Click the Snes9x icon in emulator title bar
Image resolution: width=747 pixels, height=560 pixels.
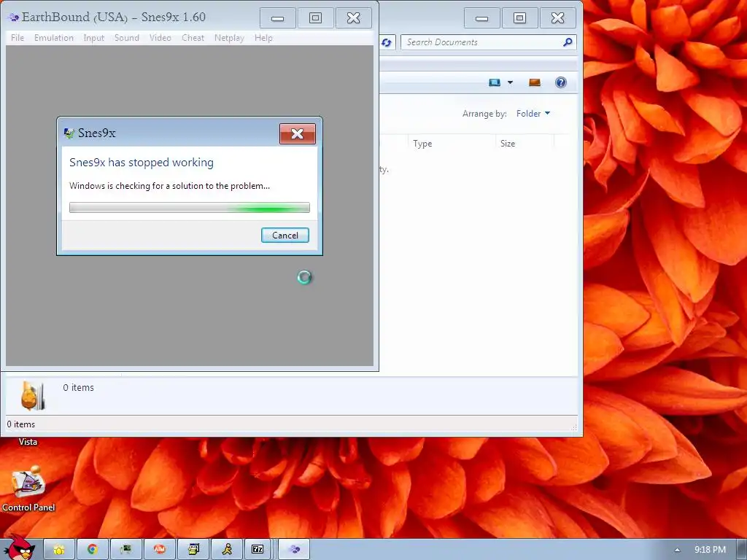14,17
